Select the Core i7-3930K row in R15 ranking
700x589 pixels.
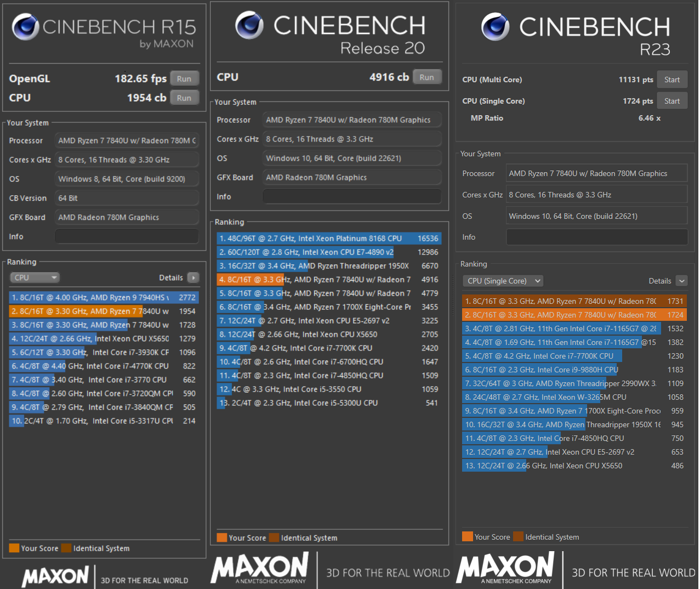pyautogui.click(x=104, y=352)
